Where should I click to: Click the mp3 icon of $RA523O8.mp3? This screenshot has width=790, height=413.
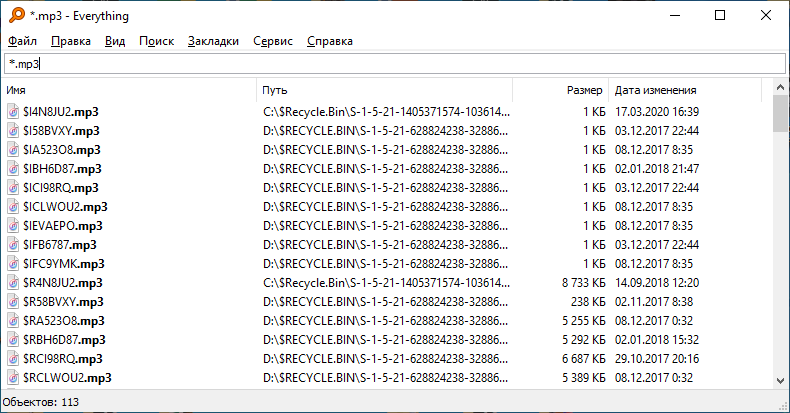(13, 321)
